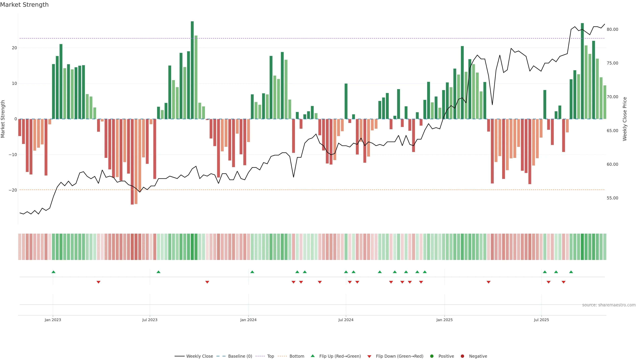Click the Flip Up green triangle legend icon
644x362 pixels.
click(312, 356)
